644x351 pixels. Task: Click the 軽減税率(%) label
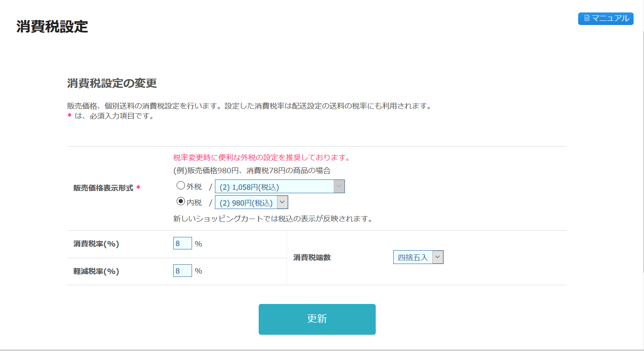(96, 271)
